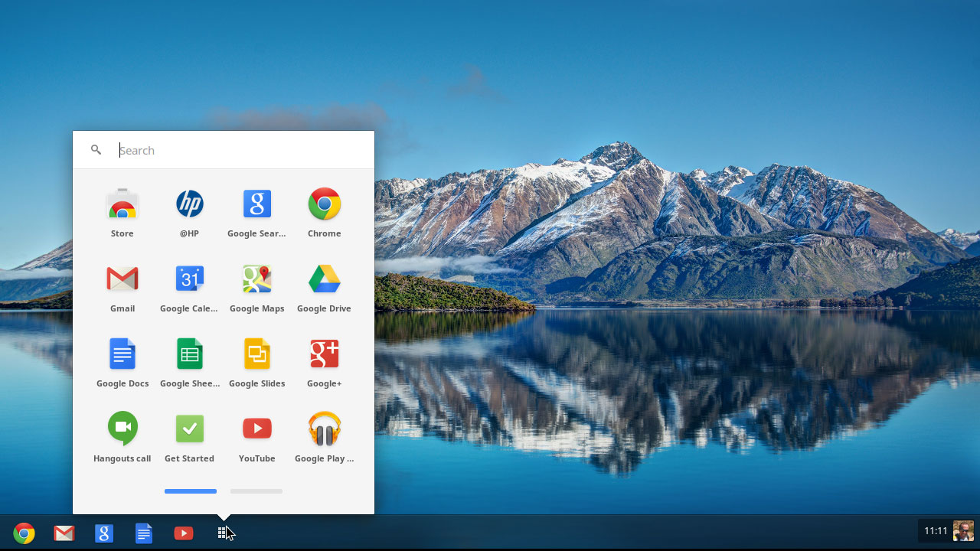Open the Get Started app
Image resolution: width=980 pixels, height=551 pixels.
point(190,429)
